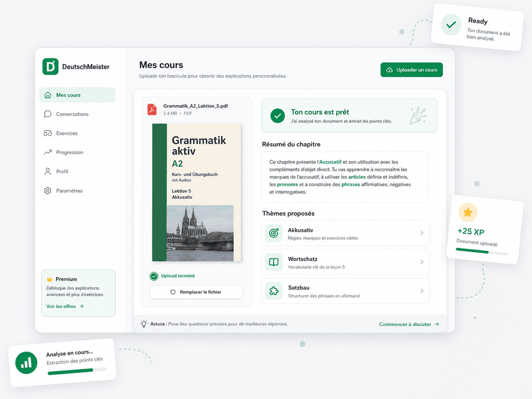Click arrow next to Voir les offres

pos(81,306)
